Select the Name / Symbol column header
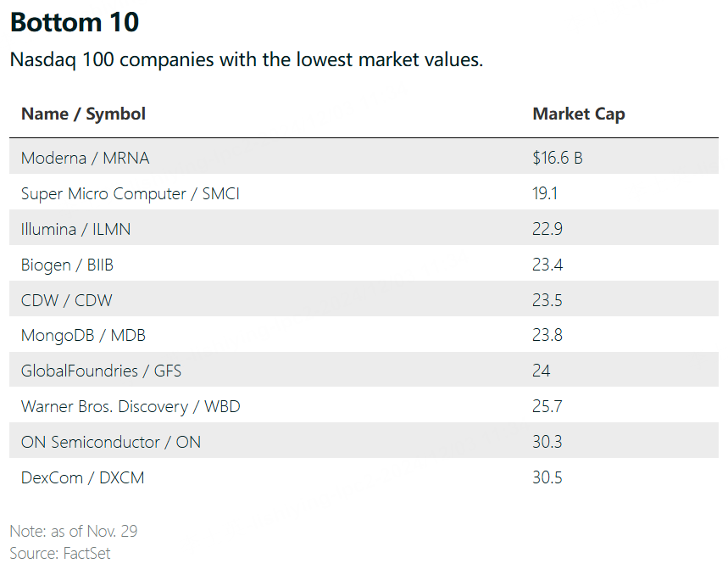 pyautogui.click(x=83, y=114)
